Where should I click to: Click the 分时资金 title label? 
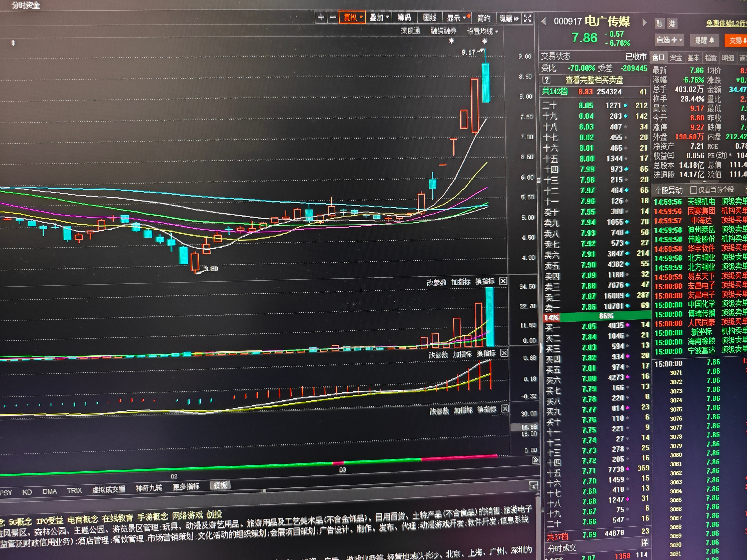tap(26, 5)
